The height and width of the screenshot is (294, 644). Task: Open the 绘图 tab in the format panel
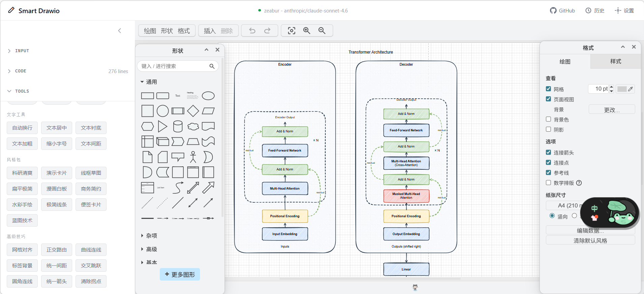tap(565, 61)
